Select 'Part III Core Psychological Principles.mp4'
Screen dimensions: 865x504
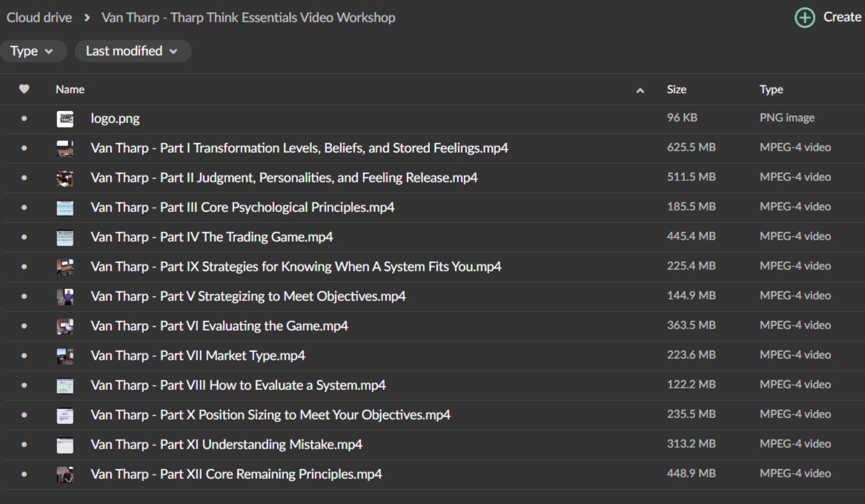242,208
